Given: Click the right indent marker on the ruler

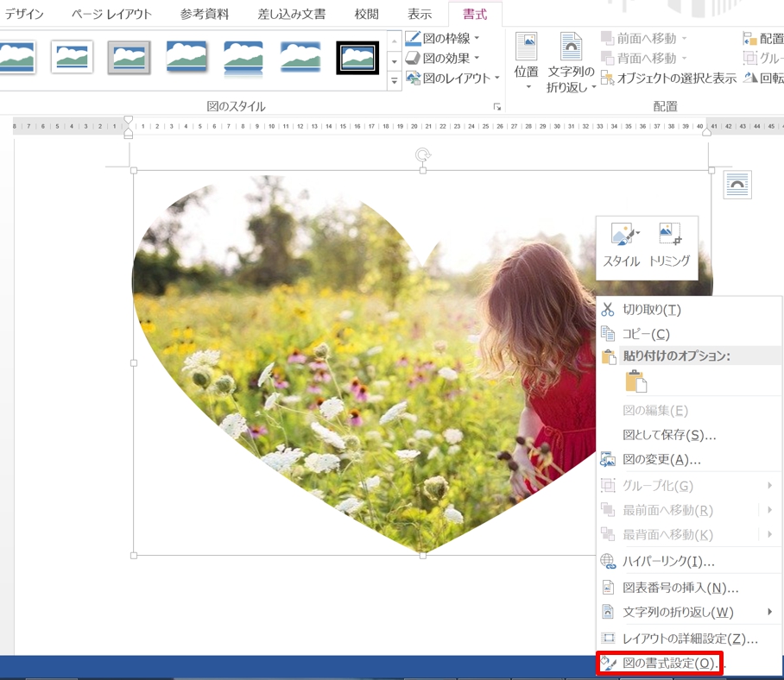Looking at the screenshot, I should click(706, 132).
